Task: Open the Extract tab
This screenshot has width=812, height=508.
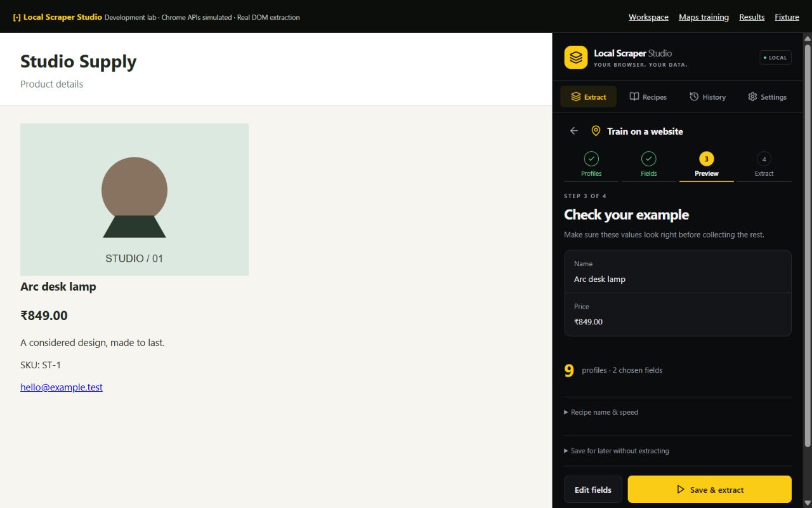Action: [x=588, y=97]
